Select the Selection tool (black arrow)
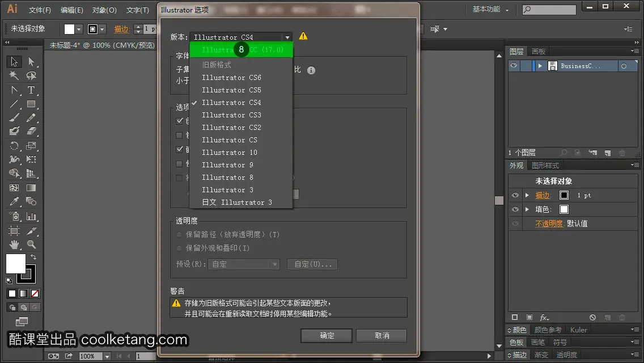This screenshot has width=644, height=363. (14, 62)
